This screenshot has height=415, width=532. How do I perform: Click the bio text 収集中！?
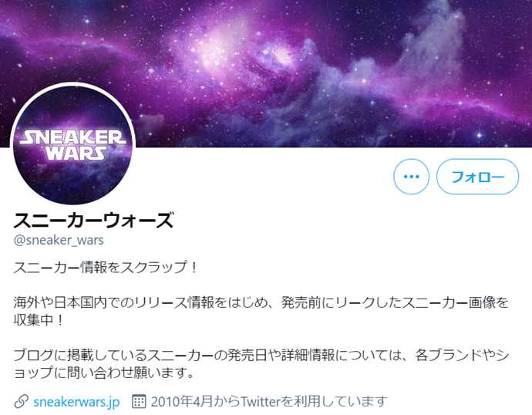39,319
